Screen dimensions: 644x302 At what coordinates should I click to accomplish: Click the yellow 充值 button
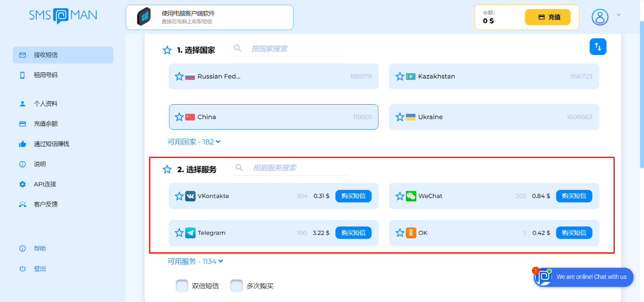[548, 17]
